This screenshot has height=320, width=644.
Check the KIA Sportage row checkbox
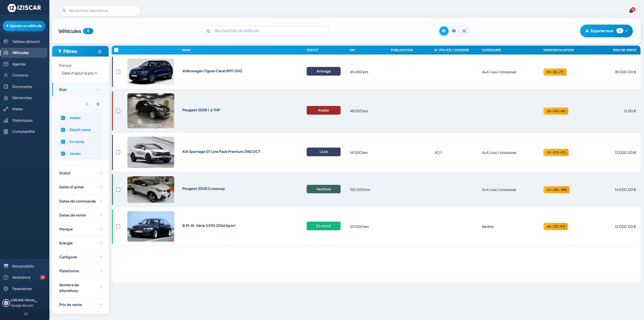[118, 152]
